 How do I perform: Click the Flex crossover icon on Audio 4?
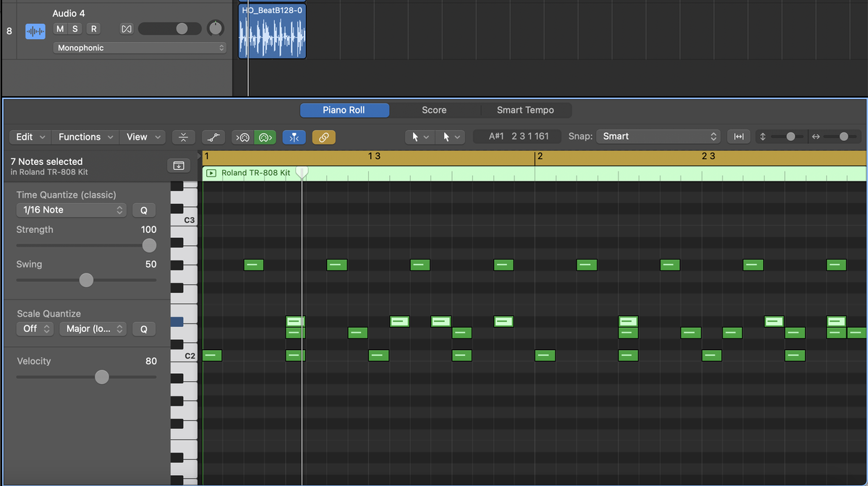click(x=127, y=29)
